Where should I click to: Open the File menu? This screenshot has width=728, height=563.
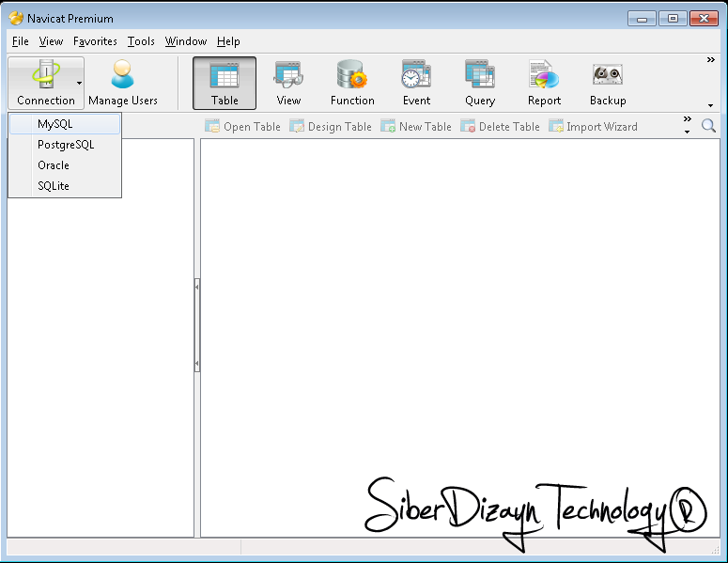[20, 41]
